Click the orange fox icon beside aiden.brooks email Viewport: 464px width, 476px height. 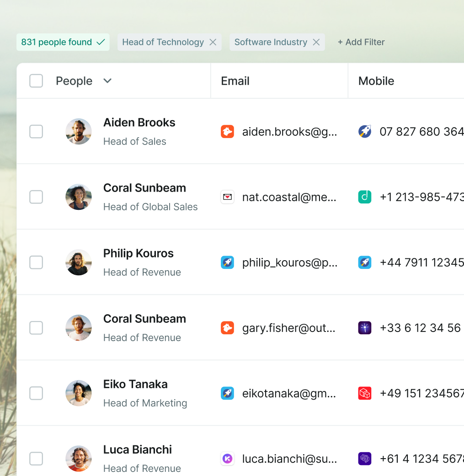click(227, 132)
